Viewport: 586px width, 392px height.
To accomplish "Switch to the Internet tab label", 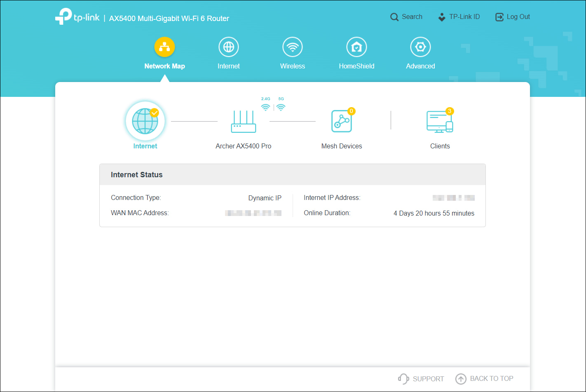I will tap(229, 66).
